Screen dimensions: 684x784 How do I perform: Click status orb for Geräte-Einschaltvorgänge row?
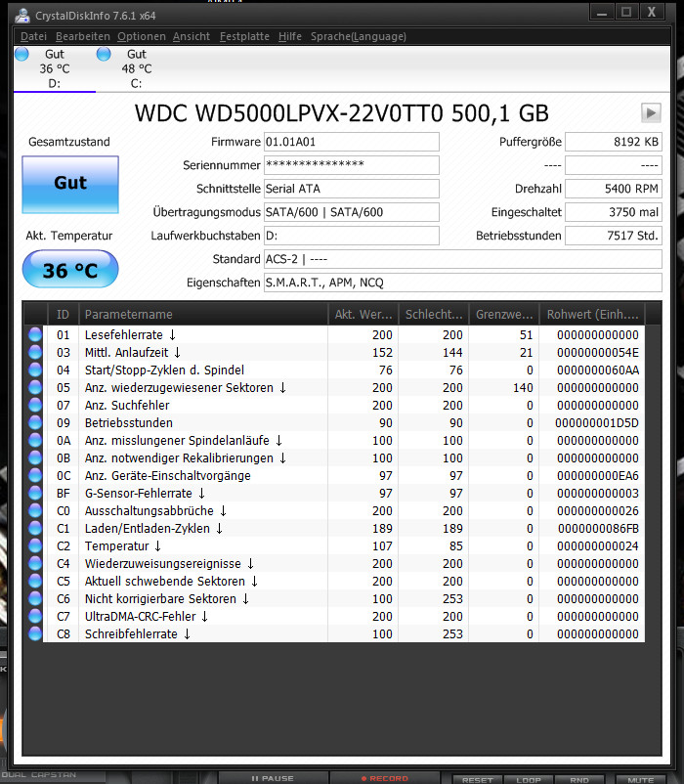pyautogui.click(x=35, y=475)
